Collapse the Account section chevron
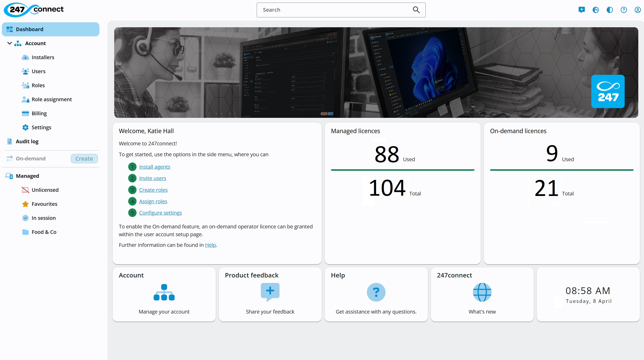This screenshot has width=644, height=360. click(x=9, y=43)
